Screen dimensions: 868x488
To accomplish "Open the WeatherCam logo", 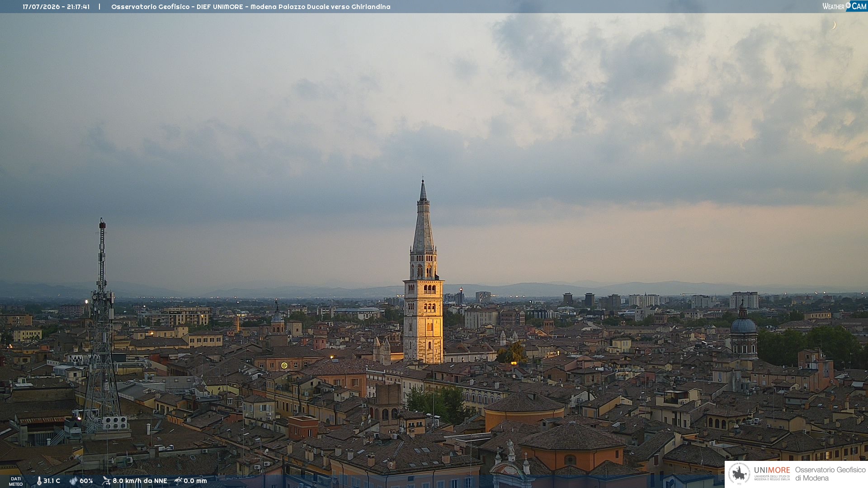I will pos(844,6).
